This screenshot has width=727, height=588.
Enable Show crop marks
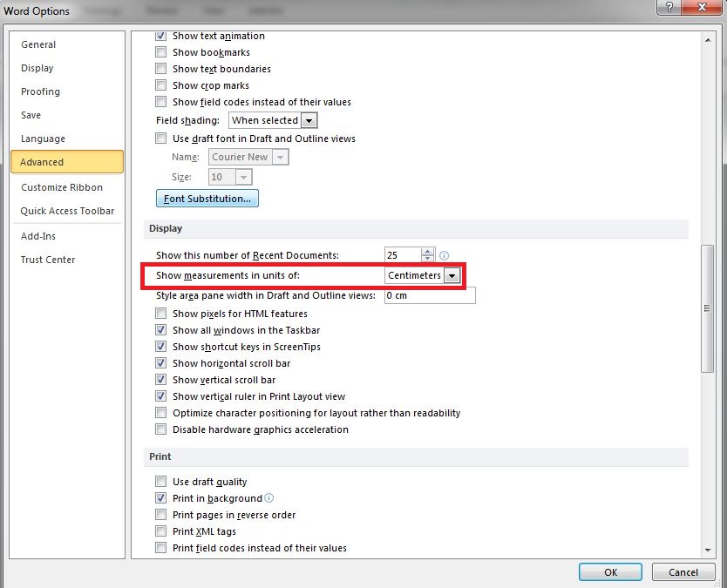[x=161, y=85]
